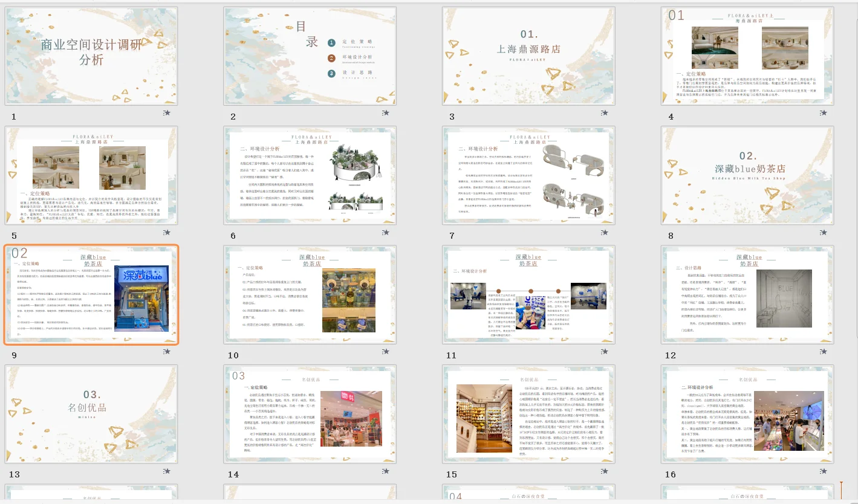Open the 深藏blue奶茶店 section slide 8
Viewport: 858px width, 504px height.
click(746, 175)
